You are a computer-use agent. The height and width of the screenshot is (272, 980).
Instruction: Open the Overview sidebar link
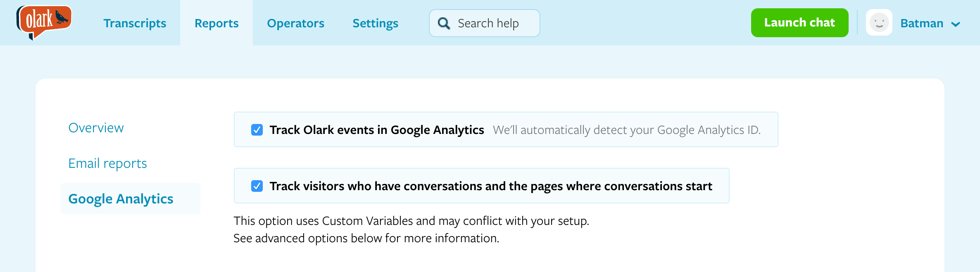(x=96, y=128)
